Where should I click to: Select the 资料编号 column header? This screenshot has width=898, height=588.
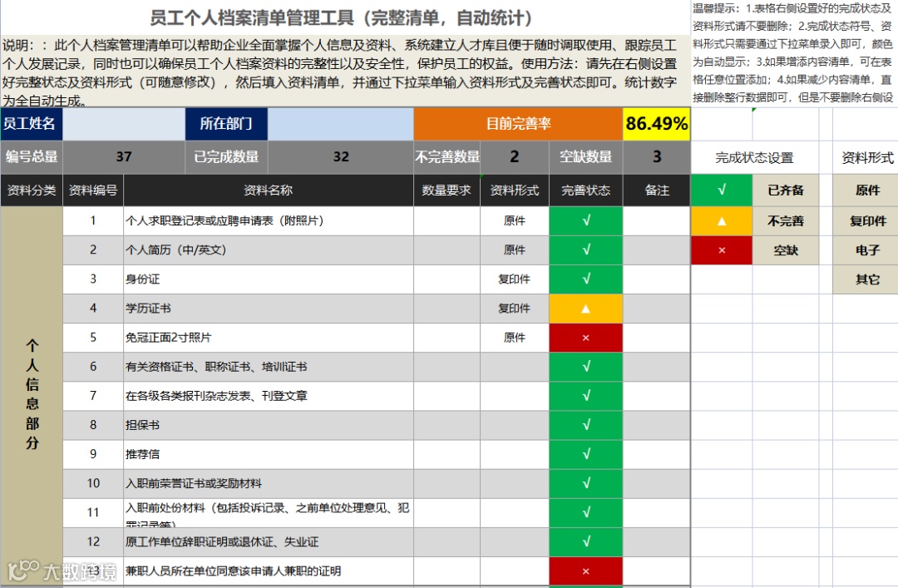pyautogui.click(x=93, y=190)
